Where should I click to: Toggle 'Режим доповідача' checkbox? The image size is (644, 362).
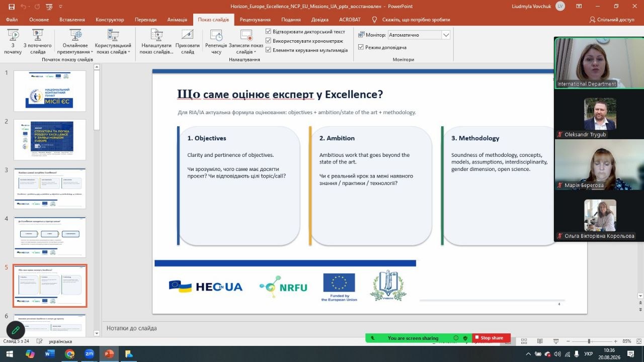tap(361, 47)
